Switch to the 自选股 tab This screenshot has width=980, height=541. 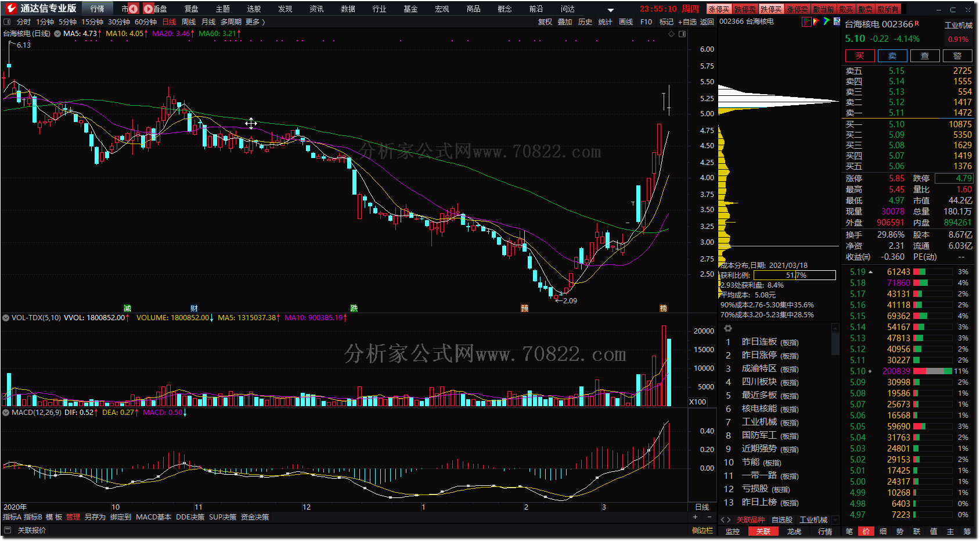(782, 519)
